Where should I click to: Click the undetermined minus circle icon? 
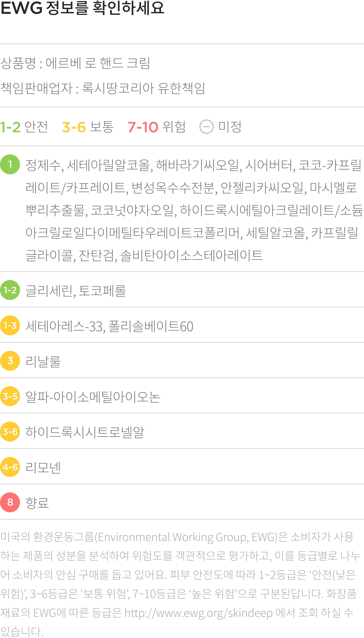(207, 127)
